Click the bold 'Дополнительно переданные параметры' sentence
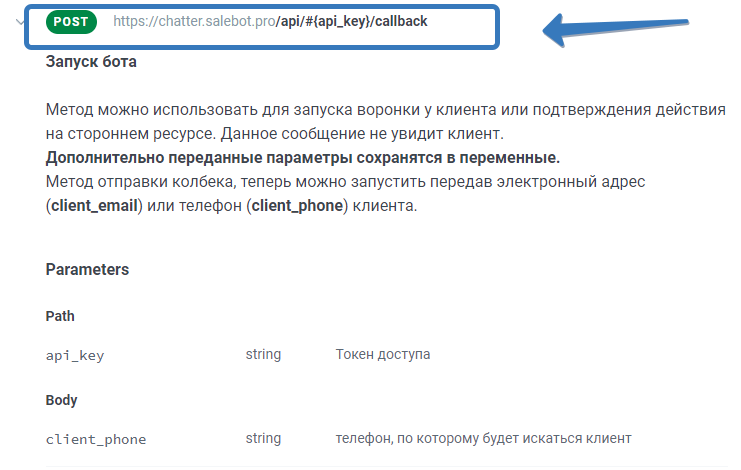 [302, 158]
